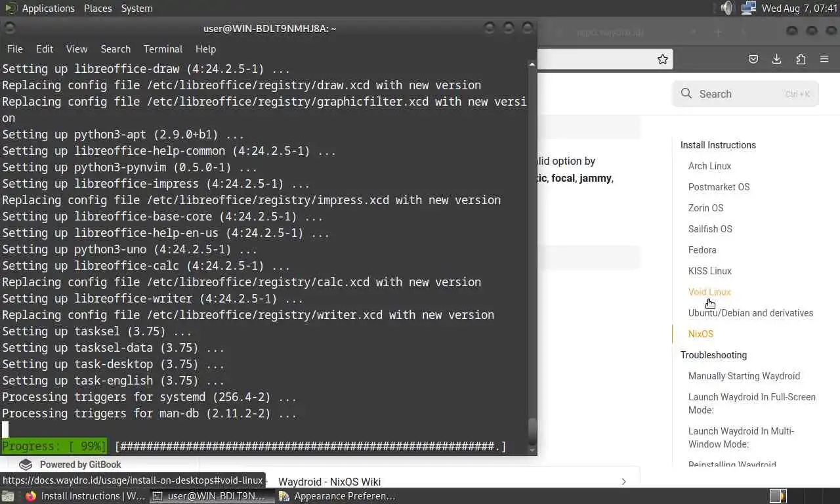840x504 pixels.
Task: Go to KISS Linux section link
Action: pos(709,271)
